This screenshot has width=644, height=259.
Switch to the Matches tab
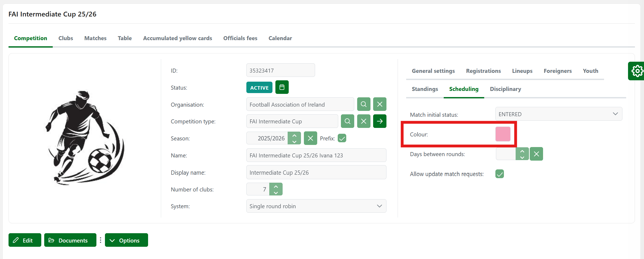pos(95,38)
